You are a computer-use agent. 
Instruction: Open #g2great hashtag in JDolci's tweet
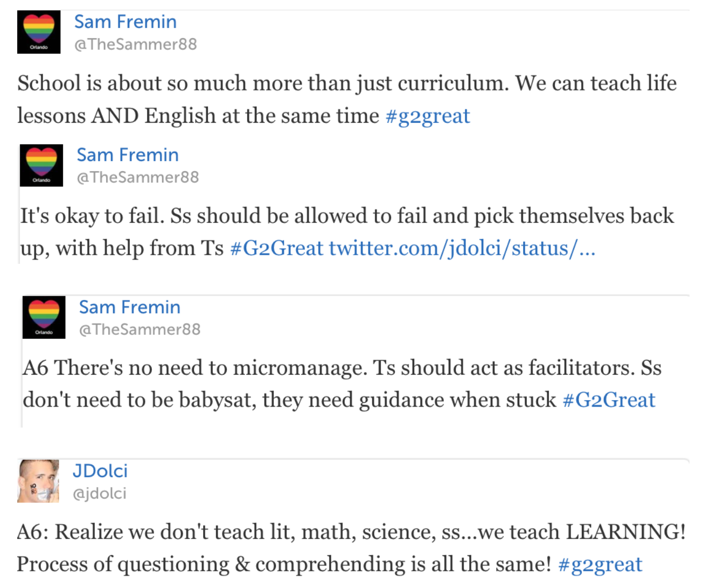(x=600, y=565)
